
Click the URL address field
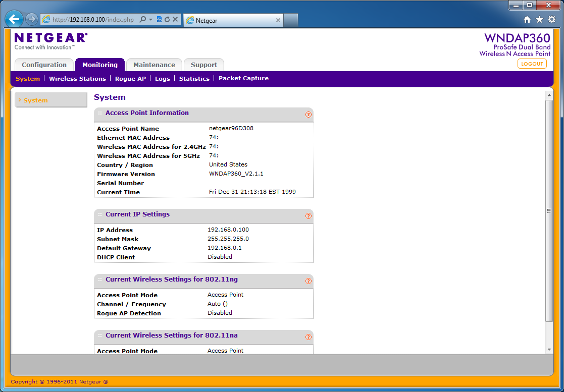click(93, 20)
